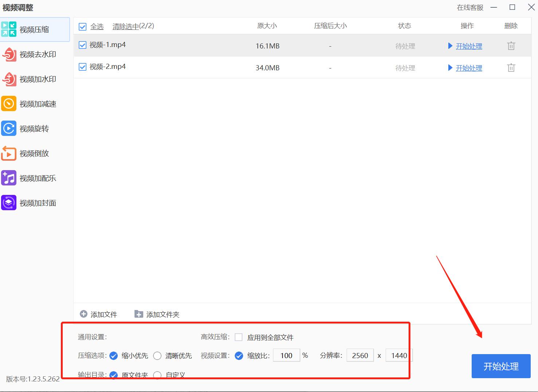The width and height of the screenshot is (538, 392).
Task: Click 清除选中 to clear selection
Action: 125,26
